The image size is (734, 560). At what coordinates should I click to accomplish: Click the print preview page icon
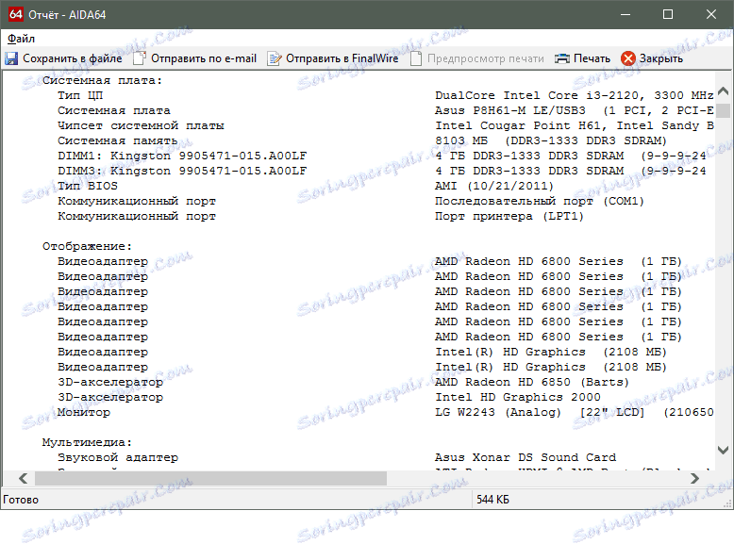(416, 58)
